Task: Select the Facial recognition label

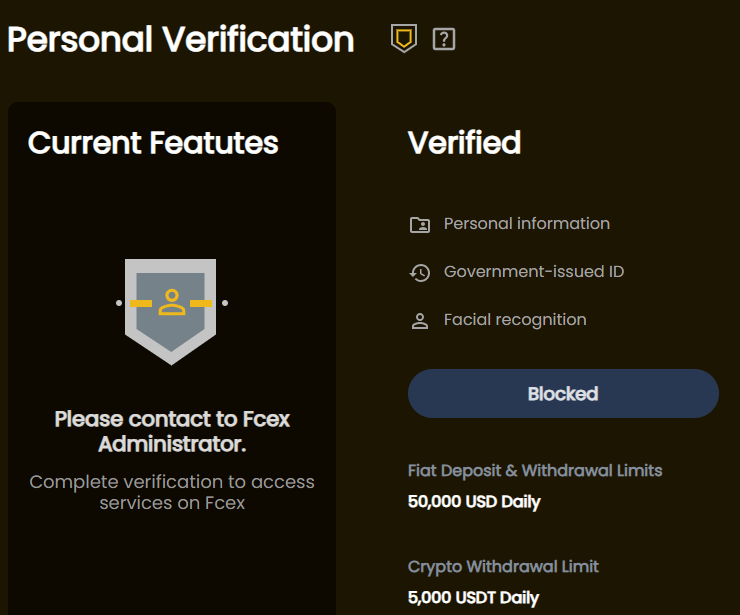Action: (x=515, y=320)
